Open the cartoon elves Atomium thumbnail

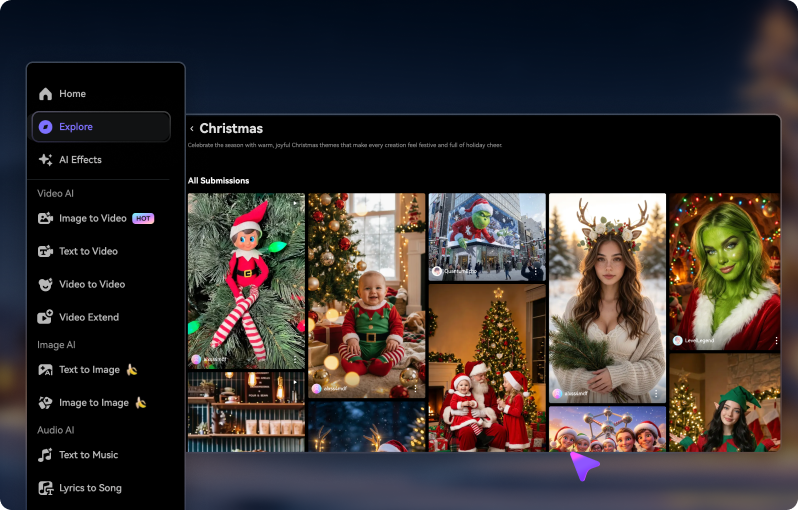607,429
